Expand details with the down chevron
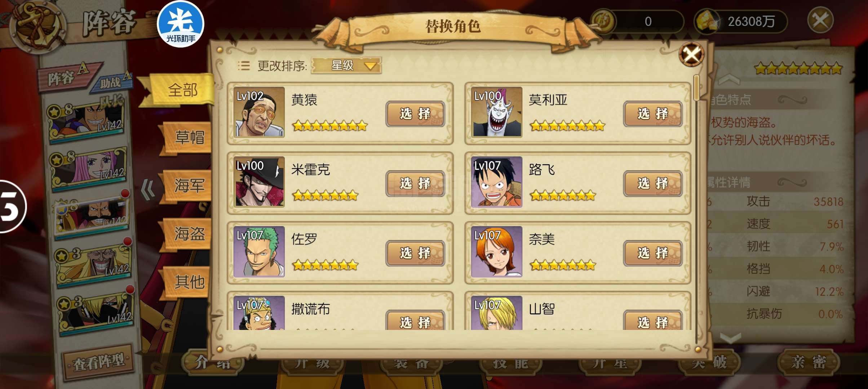This screenshot has width=868, height=389. 730,337
